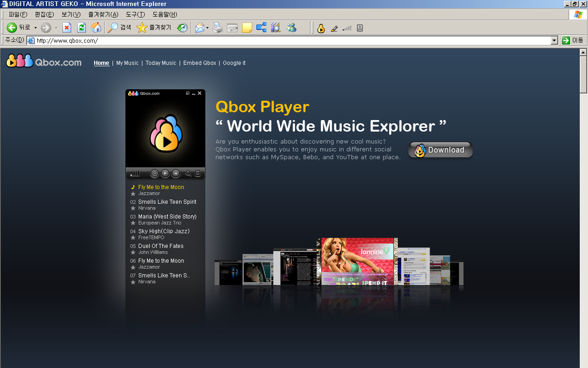Toggle favorite star under track 07 Nirvana
Viewport: 588px width, 368px height.
click(x=133, y=282)
